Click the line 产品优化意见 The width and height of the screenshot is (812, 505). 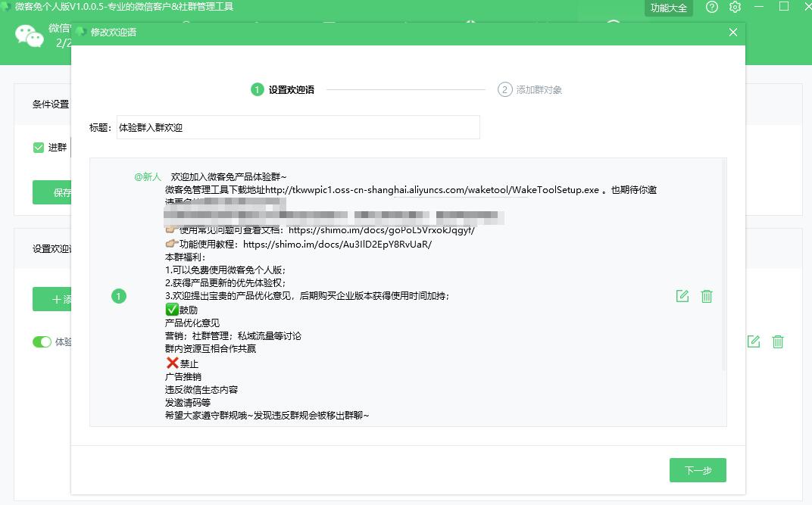point(192,323)
